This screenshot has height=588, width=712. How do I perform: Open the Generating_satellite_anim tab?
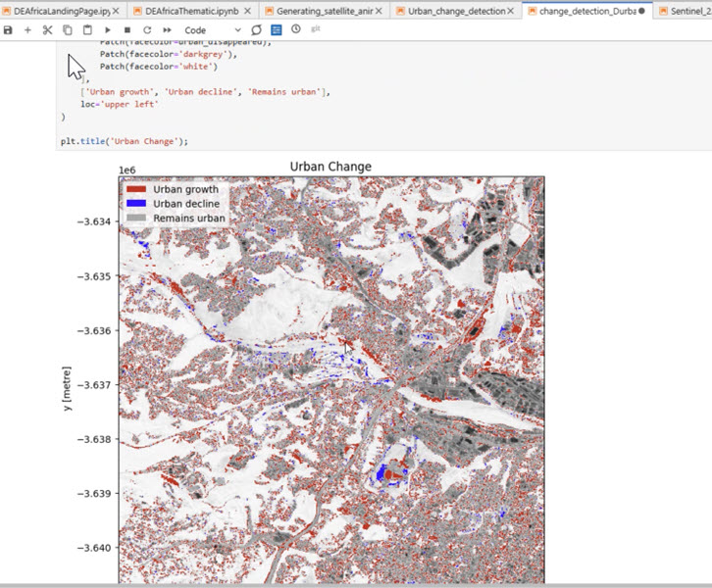coord(325,11)
